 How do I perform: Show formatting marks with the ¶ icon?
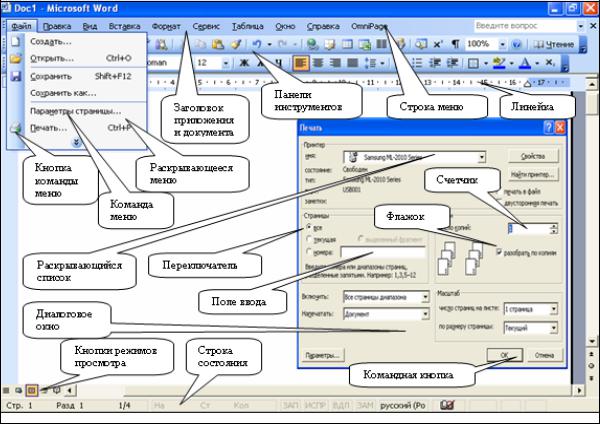tap(455, 44)
